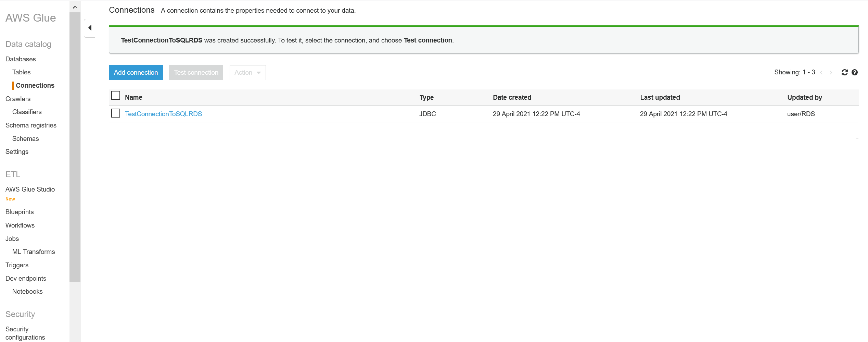Go to the previous page arrow
The width and height of the screenshot is (868, 342).
(821, 72)
